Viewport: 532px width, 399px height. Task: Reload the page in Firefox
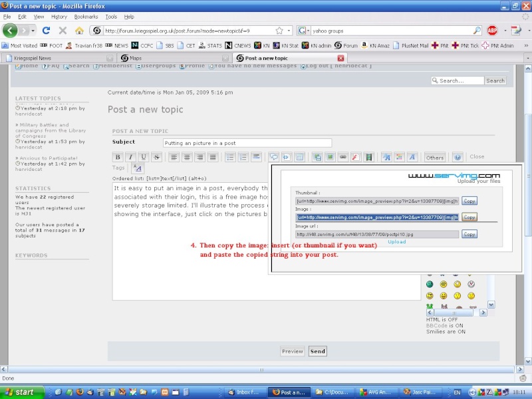click(x=46, y=31)
